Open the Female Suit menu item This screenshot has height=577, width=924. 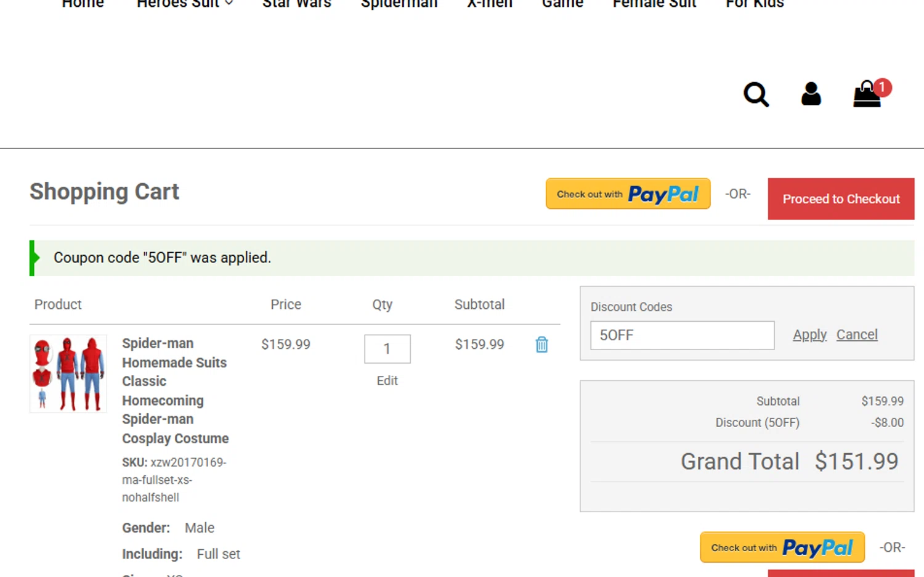[654, 4]
